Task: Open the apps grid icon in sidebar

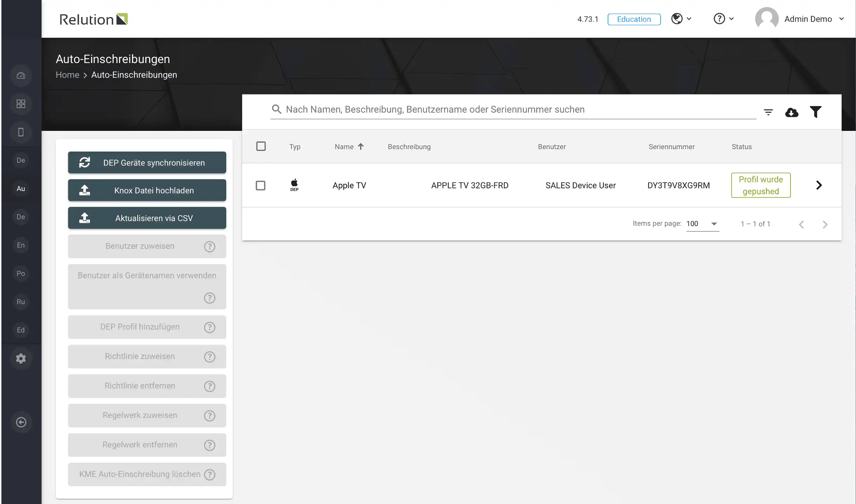Action: coord(21,104)
